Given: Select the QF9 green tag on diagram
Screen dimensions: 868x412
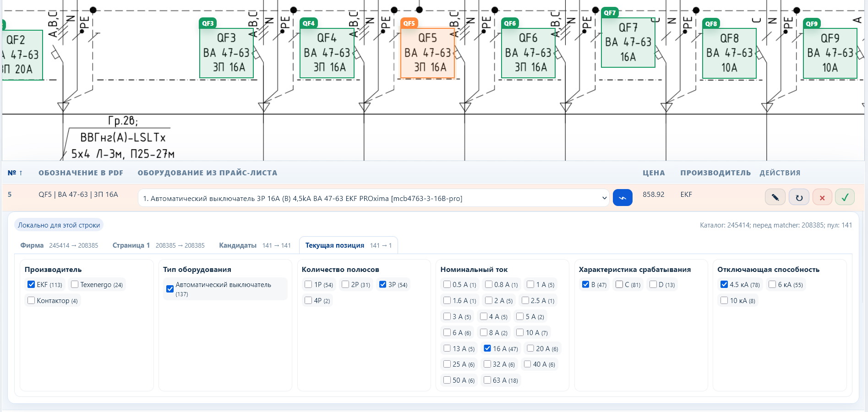Looking at the screenshot, I should pos(812,24).
